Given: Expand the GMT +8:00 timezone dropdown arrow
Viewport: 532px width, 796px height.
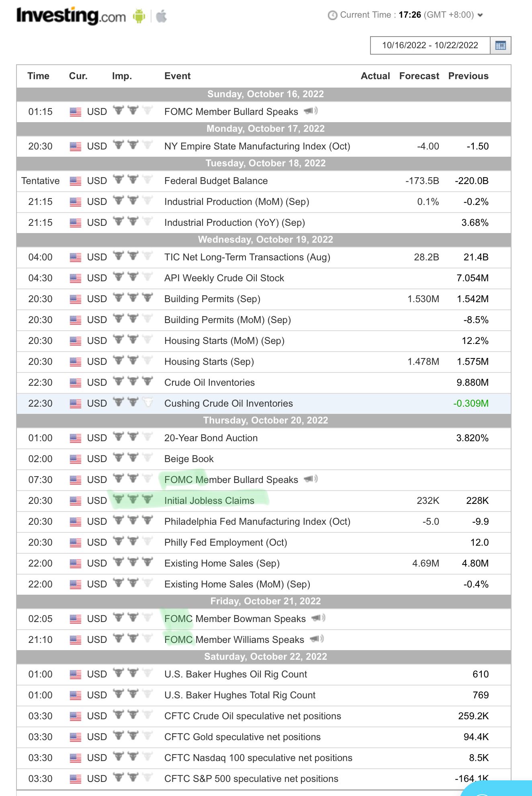Looking at the screenshot, I should [x=480, y=15].
